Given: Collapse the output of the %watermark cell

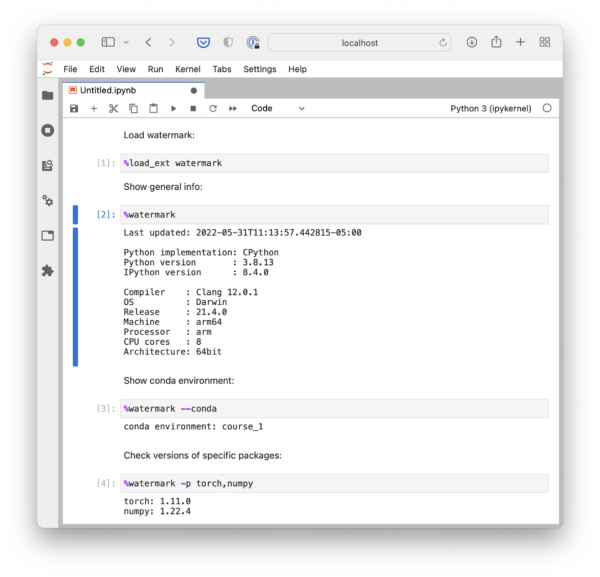Looking at the screenshot, I should (x=75, y=296).
